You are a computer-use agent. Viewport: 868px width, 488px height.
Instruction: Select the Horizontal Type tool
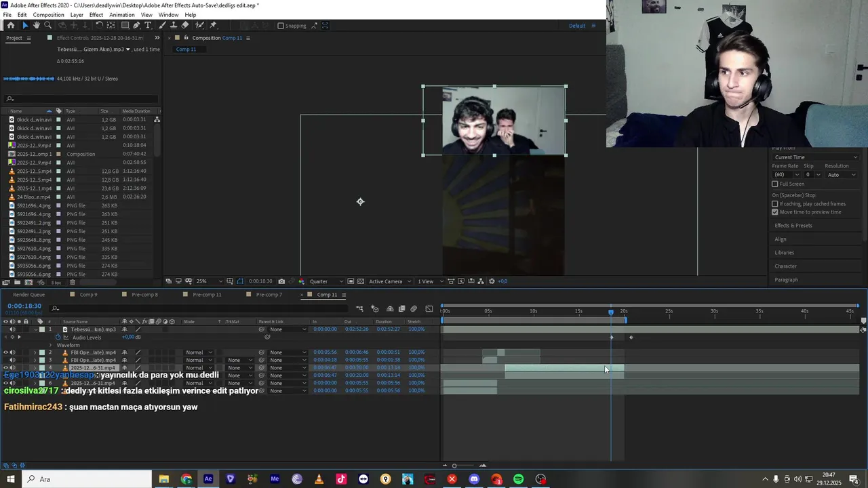[148, 25]
